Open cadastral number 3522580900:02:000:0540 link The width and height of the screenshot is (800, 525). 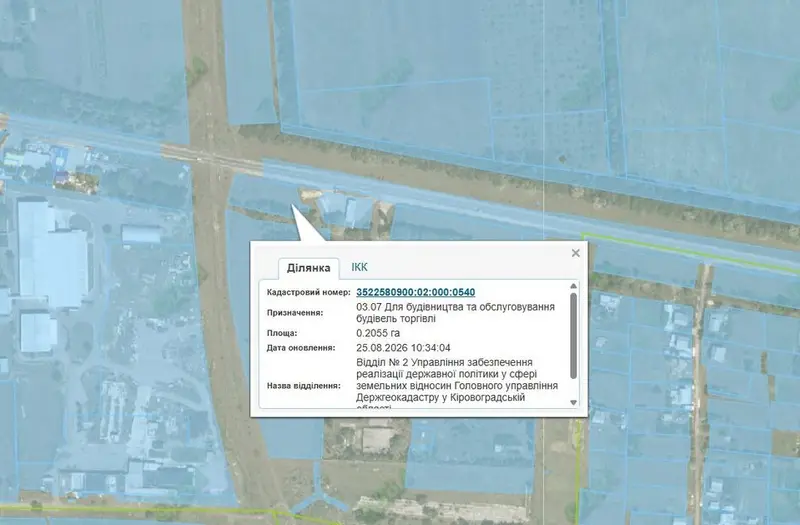click(x=415, y=292)
